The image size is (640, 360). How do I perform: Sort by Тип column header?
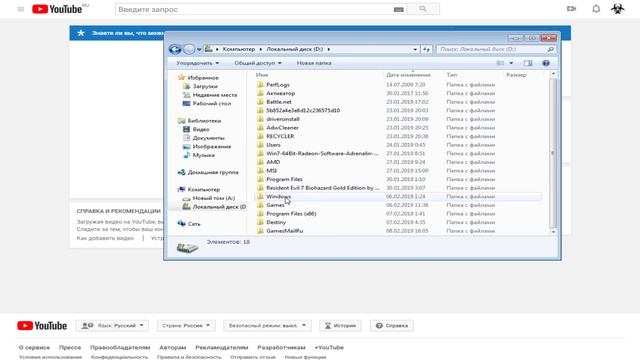[x=452, y=75]
